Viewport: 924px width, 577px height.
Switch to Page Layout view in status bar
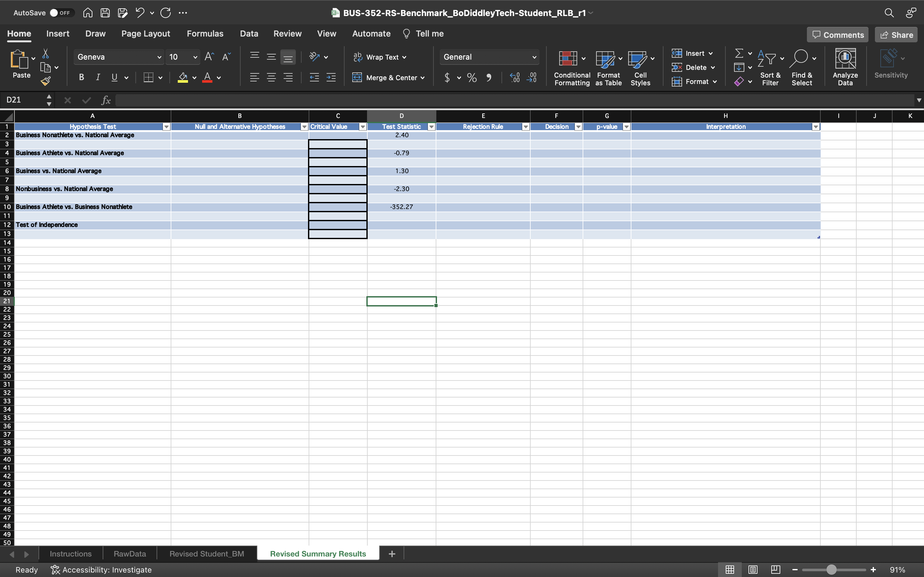[x=753, y=569]
